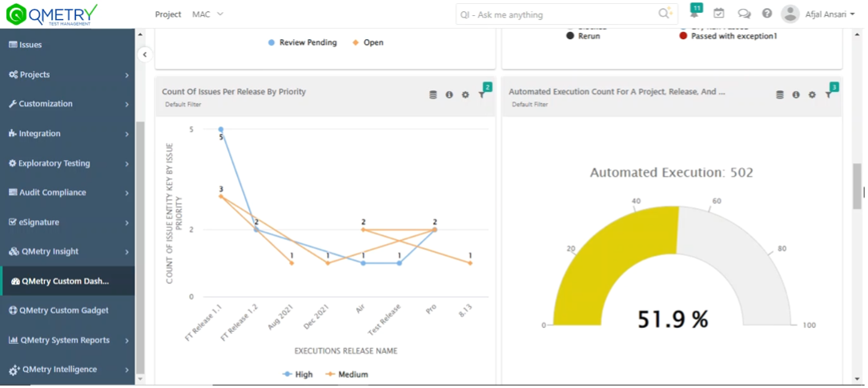Click the Project label in header

point(167,14)
